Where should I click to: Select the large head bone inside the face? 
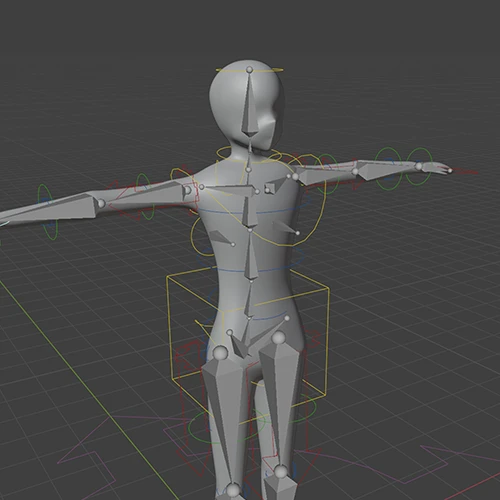click(x=250, y=104)
